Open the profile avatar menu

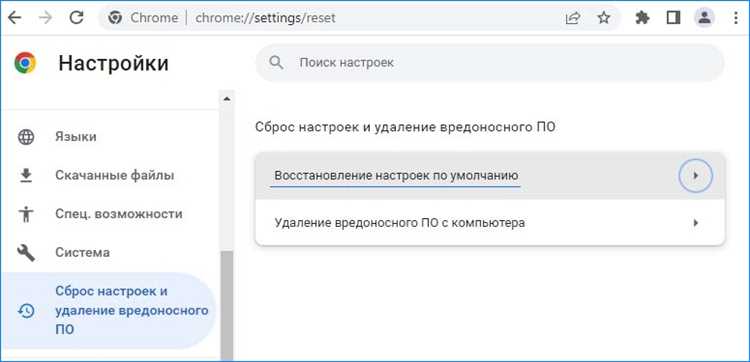point(704,18)
